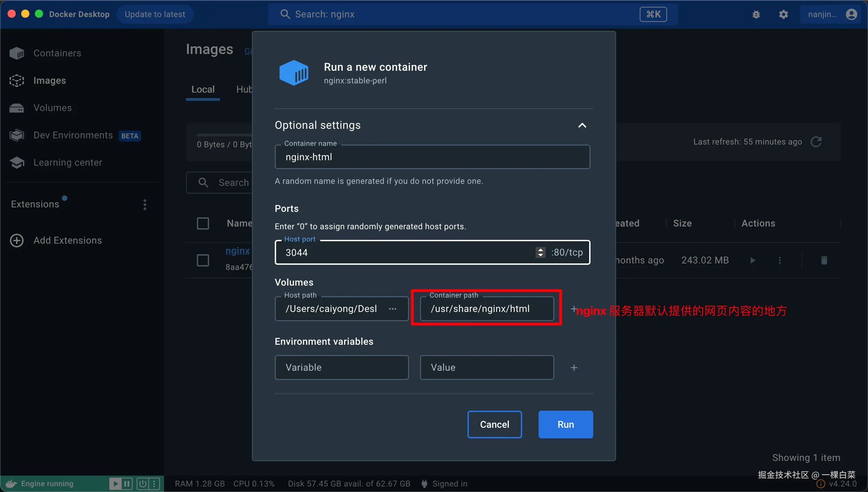868x492 pixels.
Task: Click the bug troubleshoot icon
Action: [756, 14]
